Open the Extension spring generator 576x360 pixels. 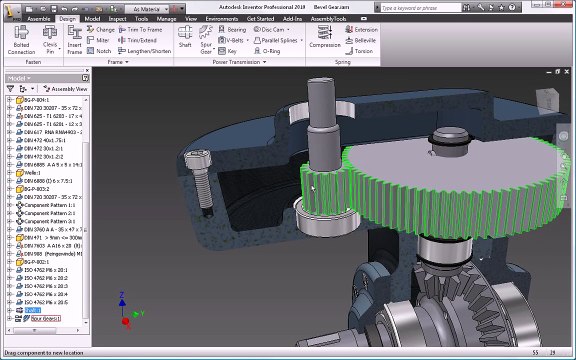coord(361,29)
